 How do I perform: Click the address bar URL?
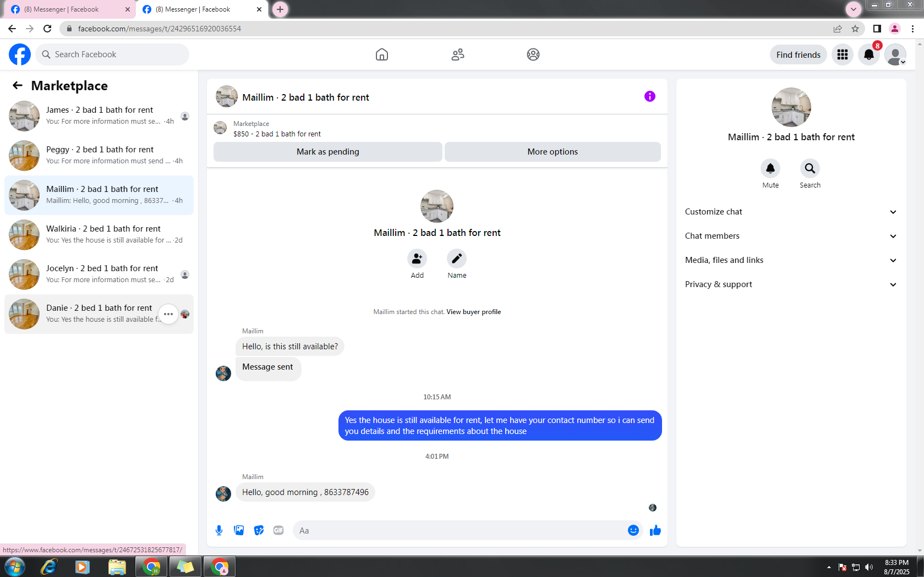160,29
